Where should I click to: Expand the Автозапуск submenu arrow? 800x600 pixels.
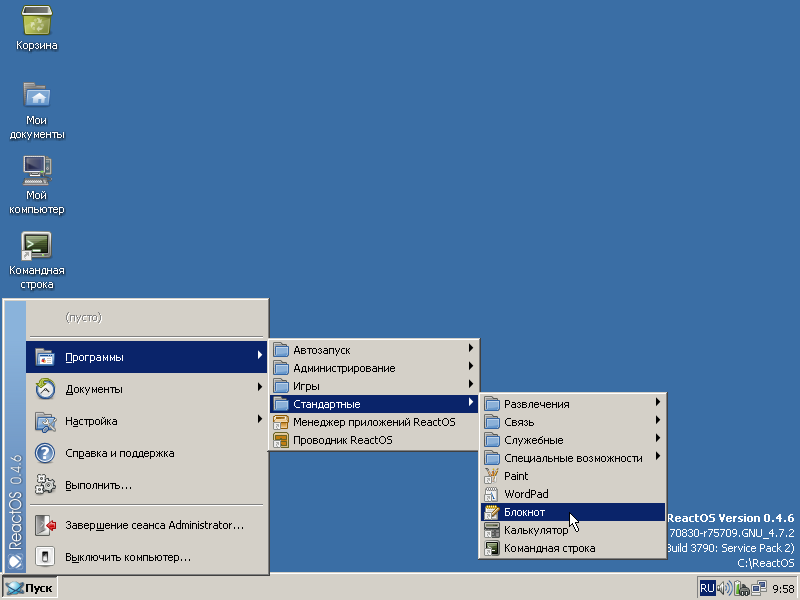coord(470,348)
